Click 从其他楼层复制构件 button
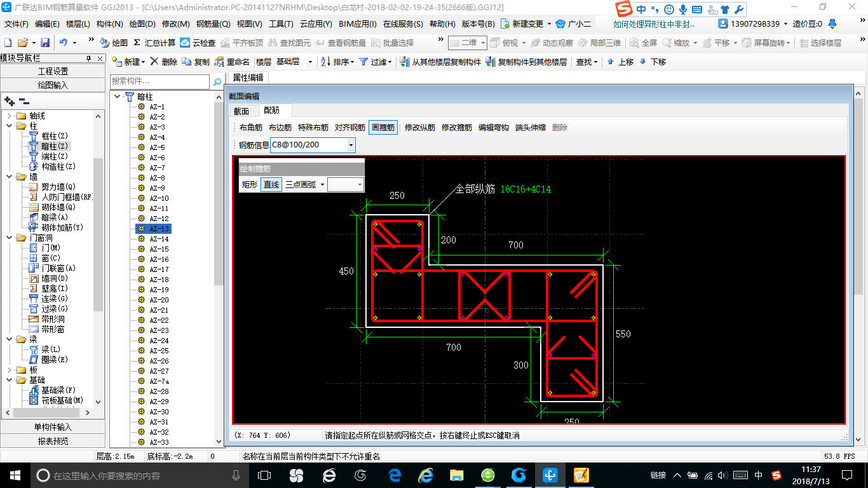The width and height of the screenshot is (868, 488). pyautogui.click(x=440, y=62)
